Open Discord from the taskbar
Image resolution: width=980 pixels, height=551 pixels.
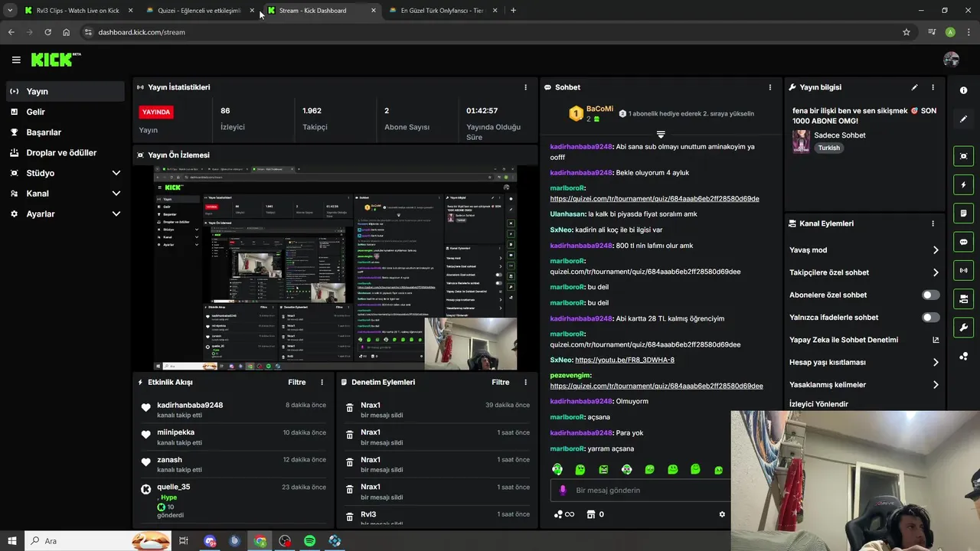pos(210,541)
